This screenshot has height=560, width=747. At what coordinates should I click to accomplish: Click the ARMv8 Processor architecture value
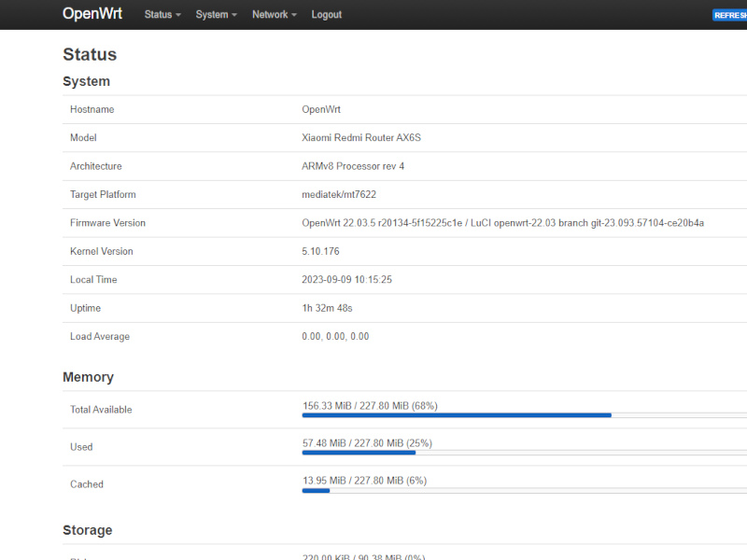click(x=353, y=166)
